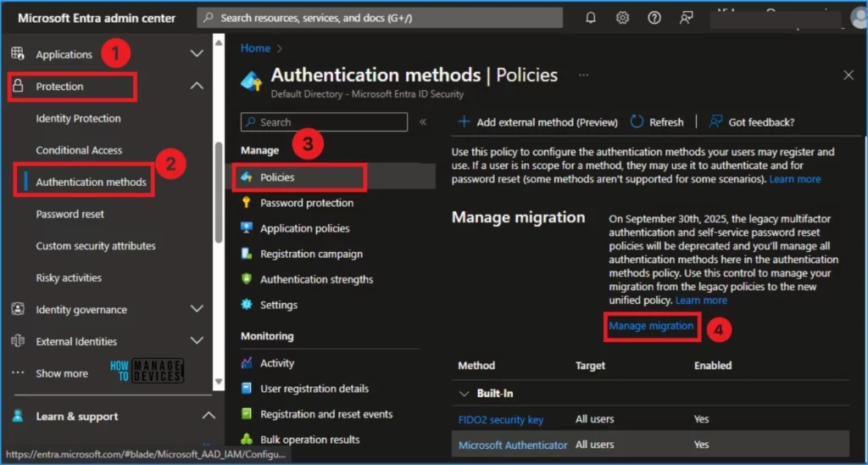Open Identity Protection in sidebar
This screenshot has height=465, width=868.
[78, 118]
